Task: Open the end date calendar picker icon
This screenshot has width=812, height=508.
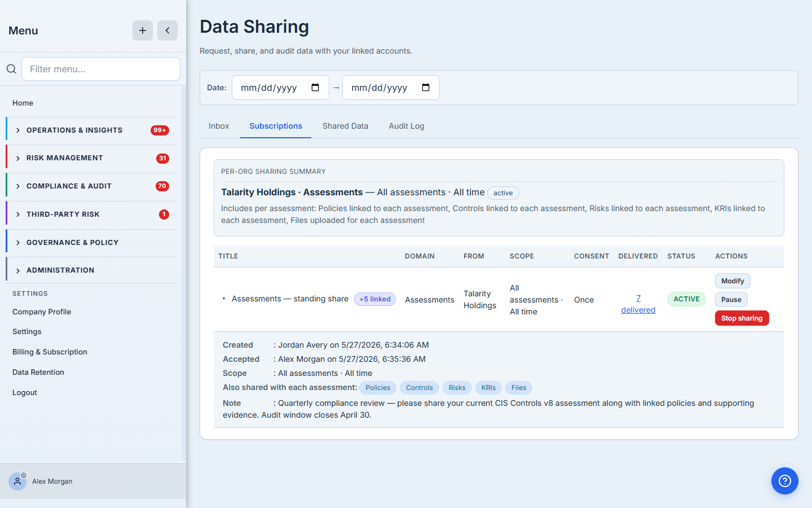Action: (426, 87)
